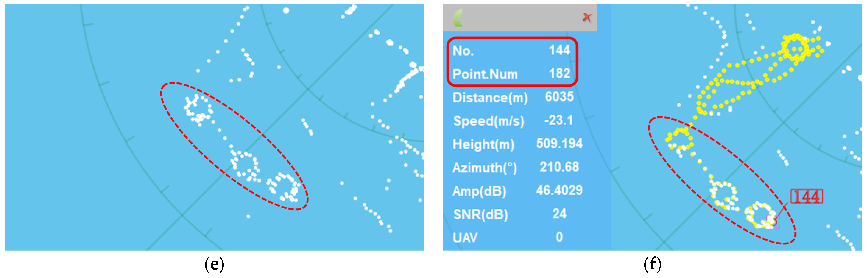868x278 pixels.
Task: Click the Point.Num value 182
Action: pyautogui.click(x=559, y=73)
